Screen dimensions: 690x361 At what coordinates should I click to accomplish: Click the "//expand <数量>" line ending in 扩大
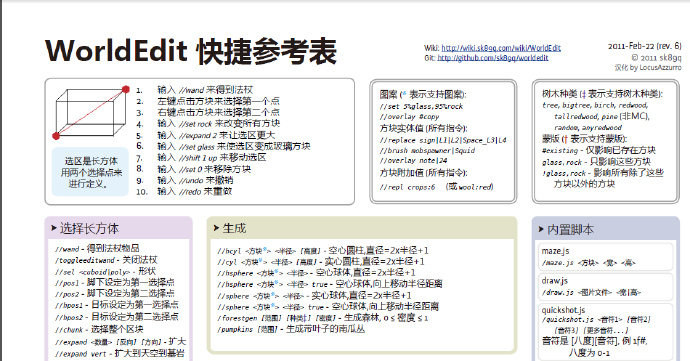coord(121,342)
